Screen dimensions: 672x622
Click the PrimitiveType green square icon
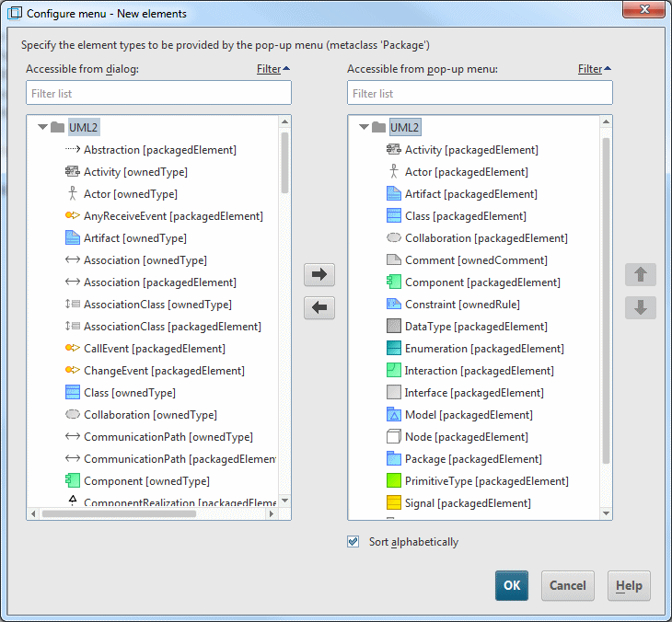click(x=394, y=480)
